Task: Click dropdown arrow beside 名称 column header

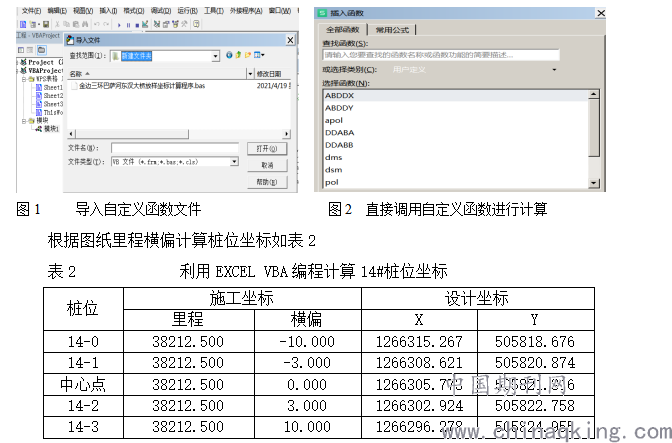Action: click(x=250, y=74)
